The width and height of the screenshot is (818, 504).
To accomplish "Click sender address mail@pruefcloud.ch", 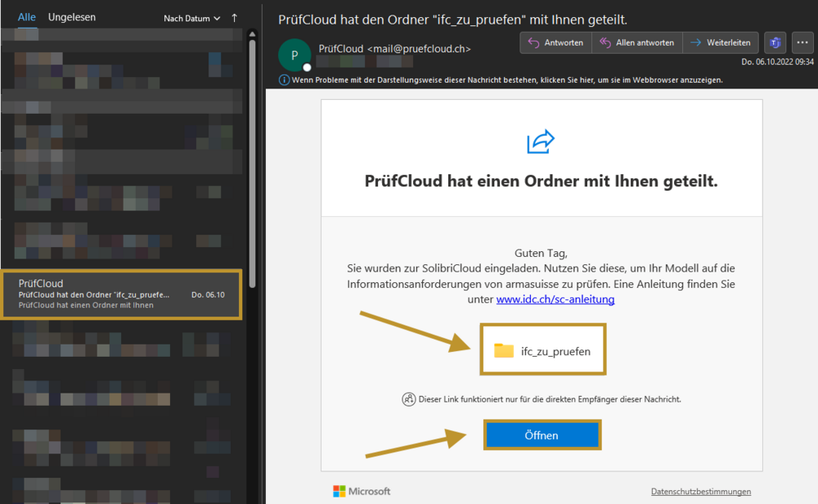I will coord(419,48).
